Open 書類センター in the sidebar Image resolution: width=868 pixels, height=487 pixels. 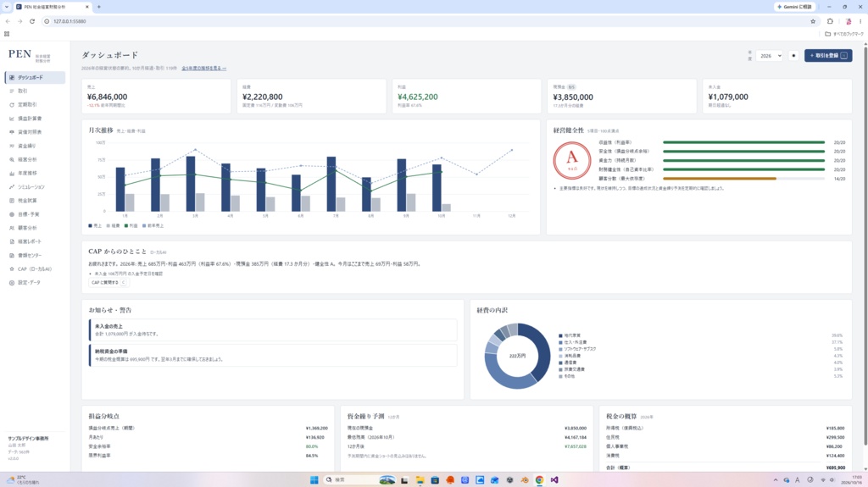pos(35,255)
